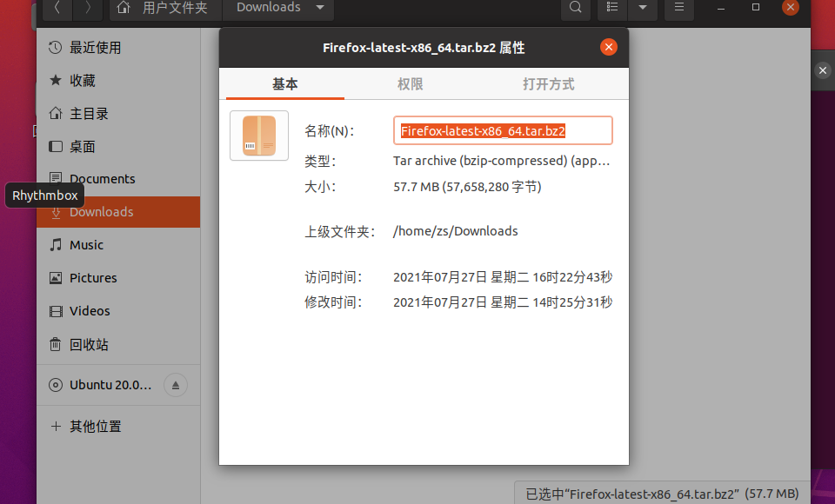
Task: Go to 主目录 in sidebar
Action: [x=118, y=114]
